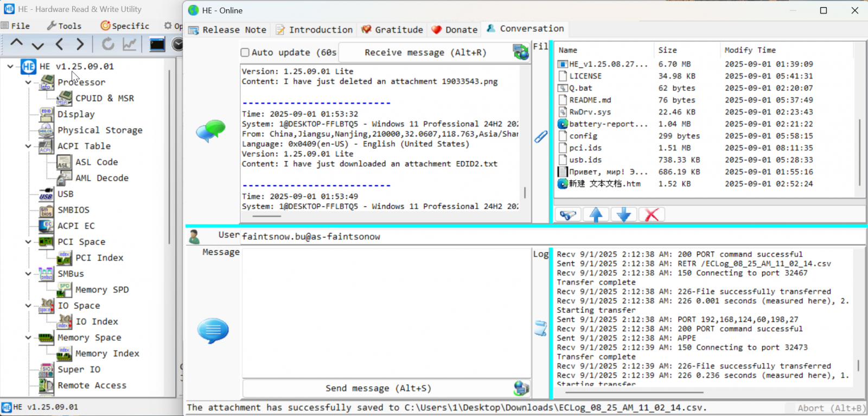868x416 pixels.
Task: Click the globe icon beside Send message
Action: 521,388
